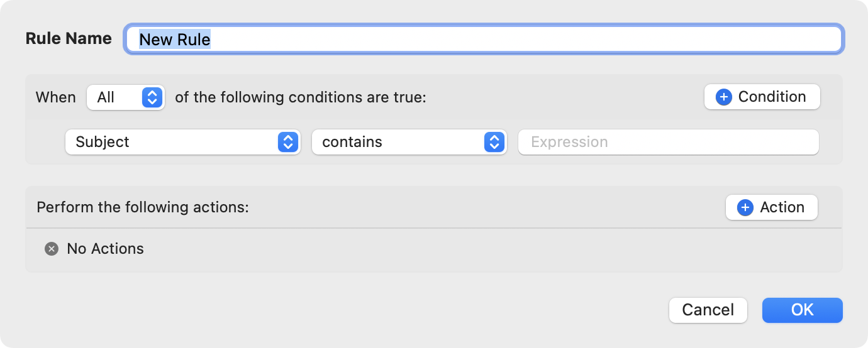The height and width of the screenshot is (348, 868).
Task: Click the blue arrows on the contains popup
Action: pyautogui.click(x=494, y=143)
